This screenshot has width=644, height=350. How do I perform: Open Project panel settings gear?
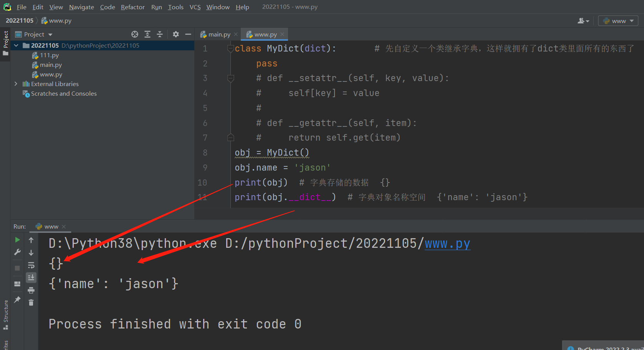[176, 34]
